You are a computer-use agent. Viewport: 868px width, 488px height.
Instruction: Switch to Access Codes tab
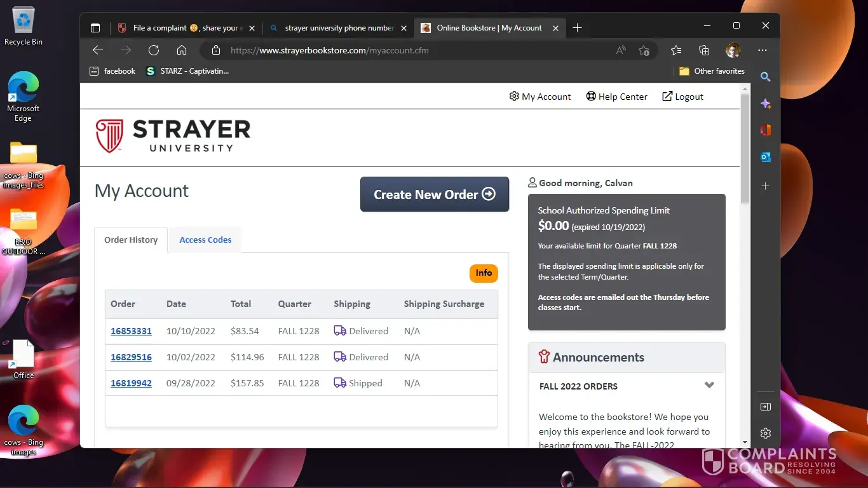coord(205,240)
